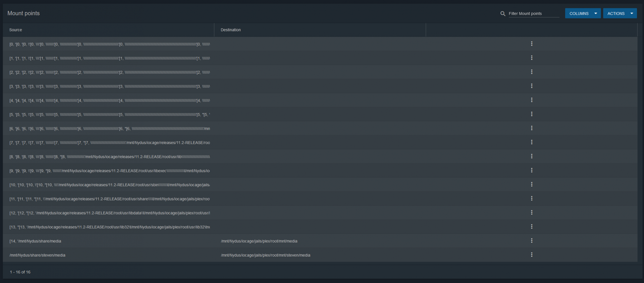Select source cell "[14, '/mnt/Nydus/share/media"
Screen dimensions: 644x283
[x=35, y=241]
